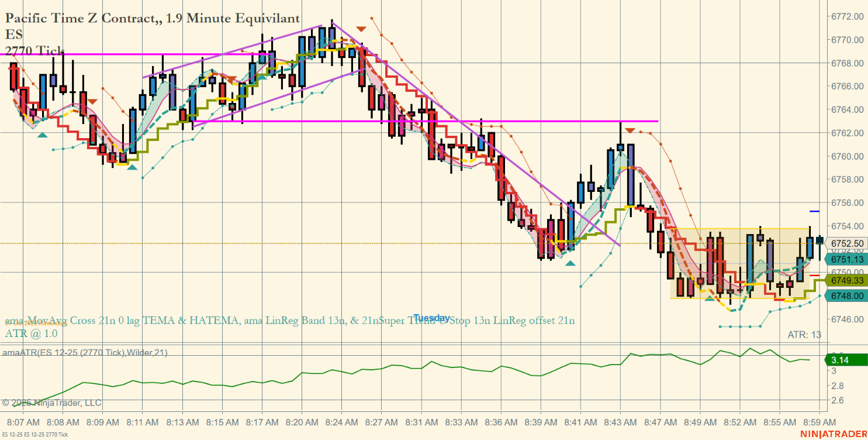Click the 8:08 AM time axis label
Viewport: 868px width, 440px height.
[63, 422]
